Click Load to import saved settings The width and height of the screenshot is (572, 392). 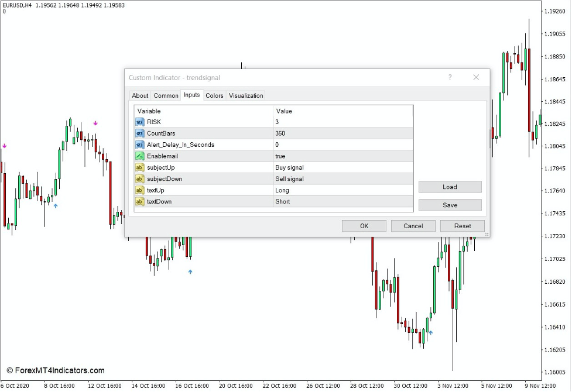(450, 187)
